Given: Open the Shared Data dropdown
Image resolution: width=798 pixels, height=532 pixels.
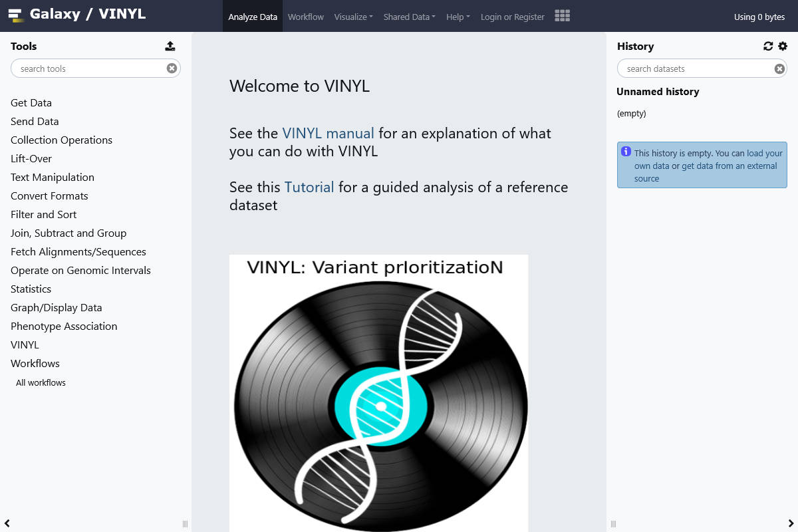Looking at the screenshot, I should [408, 17].
